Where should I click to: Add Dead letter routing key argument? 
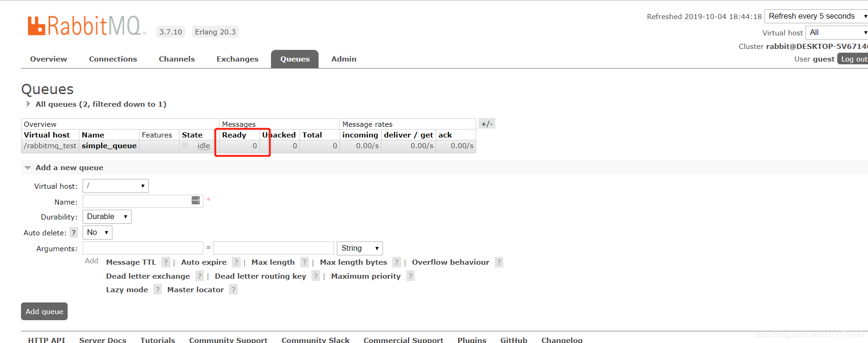tap(260, 276)
